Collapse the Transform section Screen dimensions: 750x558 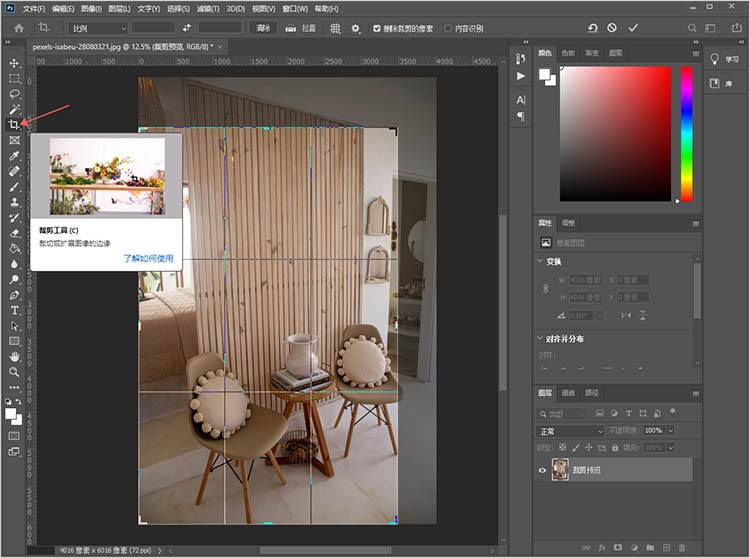click(x=540, y=261)
